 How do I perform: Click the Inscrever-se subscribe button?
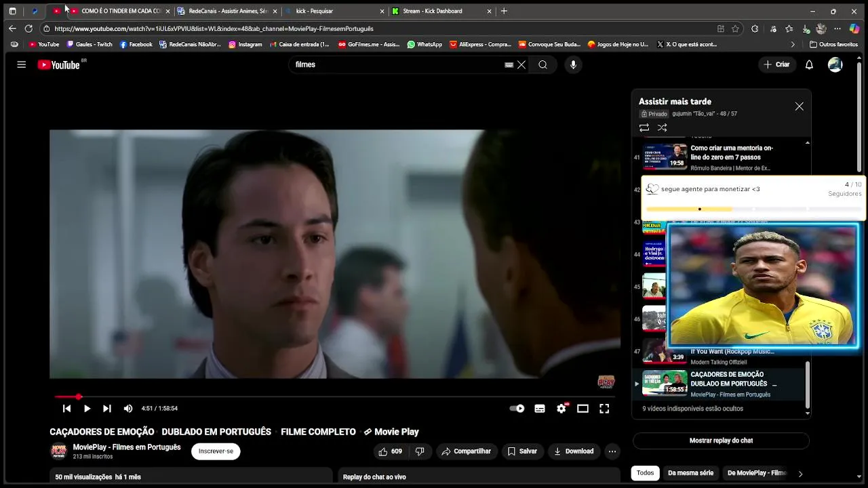[x=216, y=451]
